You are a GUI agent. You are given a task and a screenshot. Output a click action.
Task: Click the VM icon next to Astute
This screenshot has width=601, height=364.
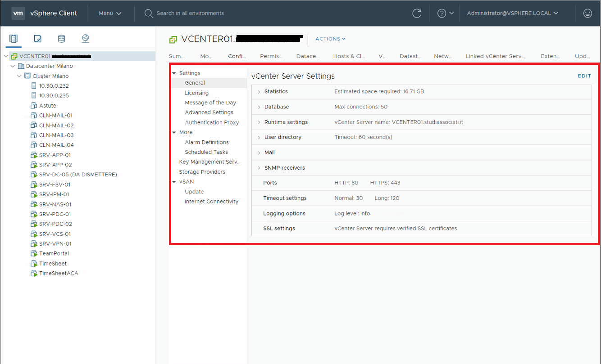[34, 105]
